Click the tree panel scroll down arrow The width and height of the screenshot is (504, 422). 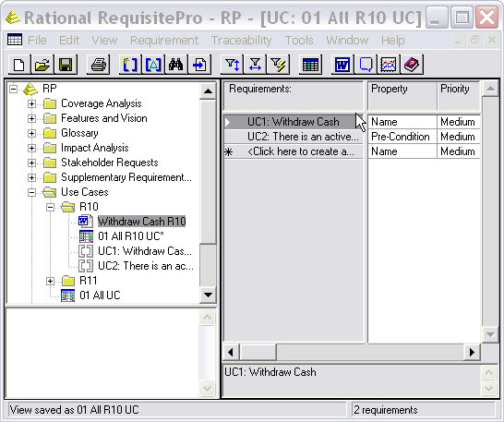208,295
